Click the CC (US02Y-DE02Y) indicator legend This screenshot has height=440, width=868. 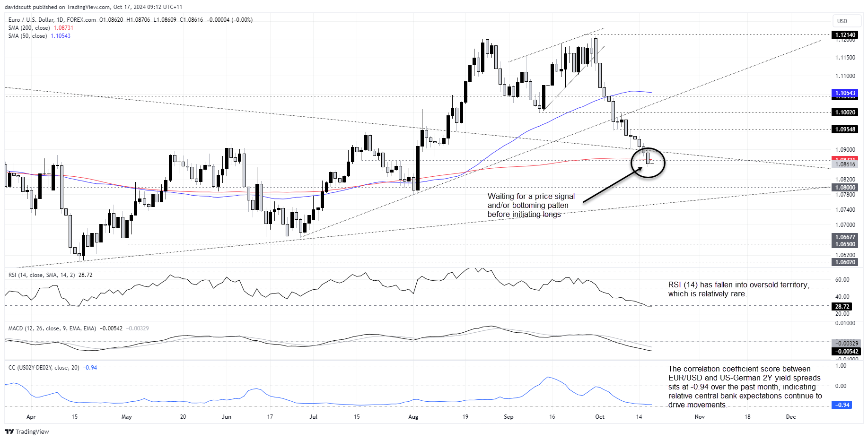point(53,367)
